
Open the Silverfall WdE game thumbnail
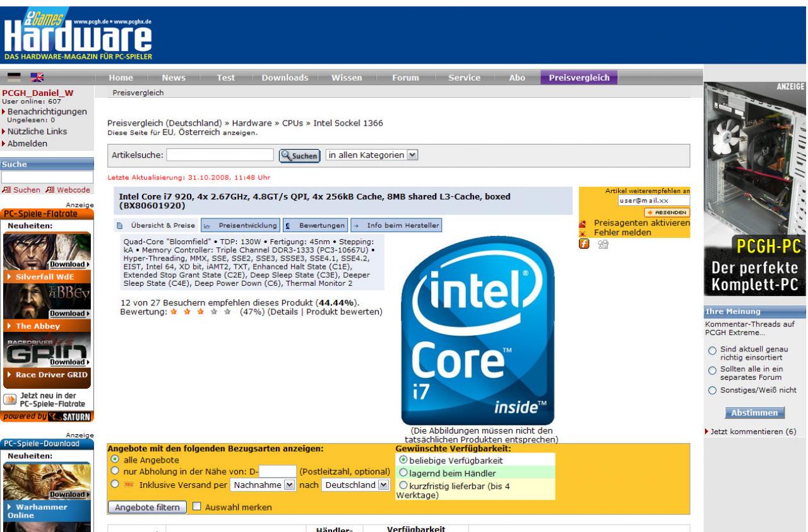click(x=47, y=251)
